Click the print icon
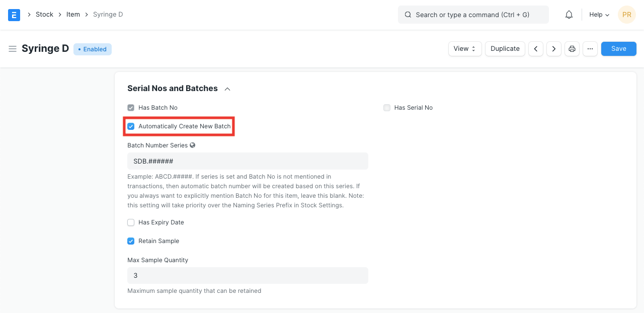This screenshot has width=644, height=313. [572, 49]
